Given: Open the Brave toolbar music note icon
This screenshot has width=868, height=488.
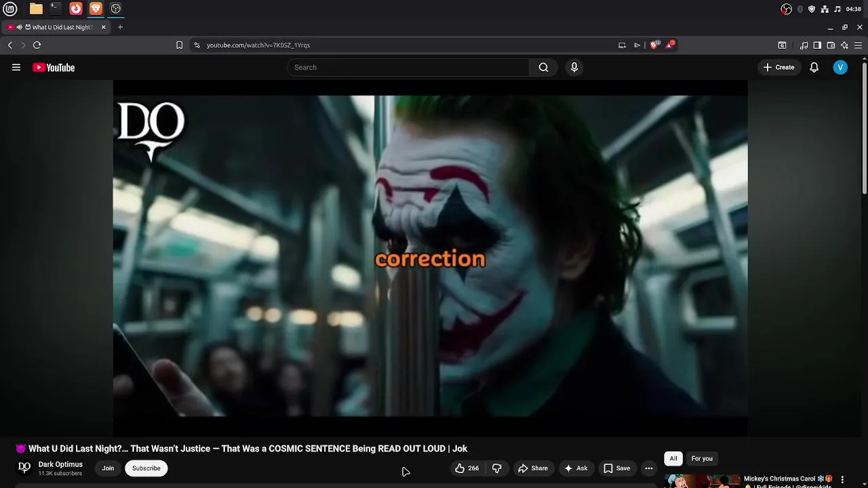Looking at the screenshot, I should point(804,45).
